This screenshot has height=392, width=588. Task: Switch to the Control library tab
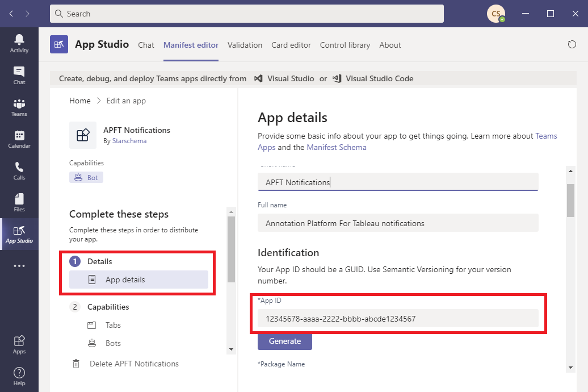(345, 45)
